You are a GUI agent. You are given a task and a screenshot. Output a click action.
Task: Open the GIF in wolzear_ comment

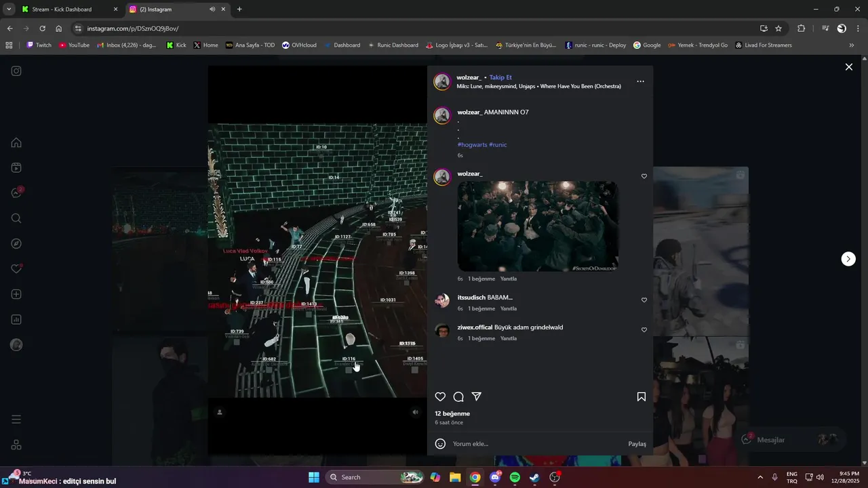coord(538,226)
